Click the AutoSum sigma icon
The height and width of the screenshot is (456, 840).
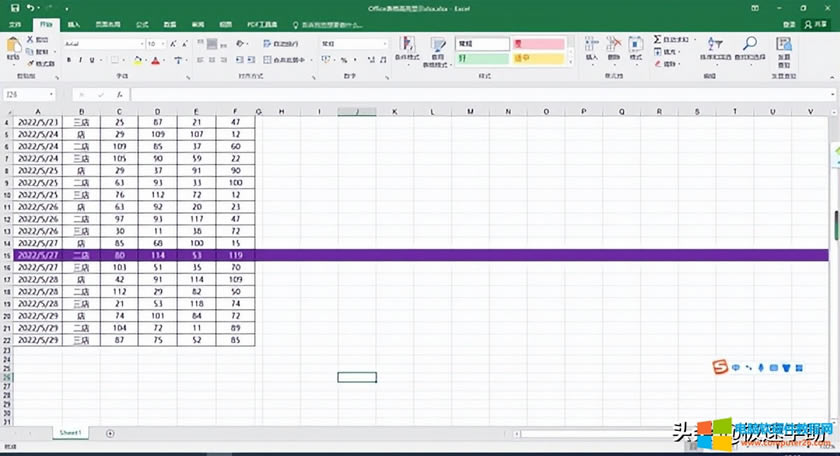coord(657,39)
